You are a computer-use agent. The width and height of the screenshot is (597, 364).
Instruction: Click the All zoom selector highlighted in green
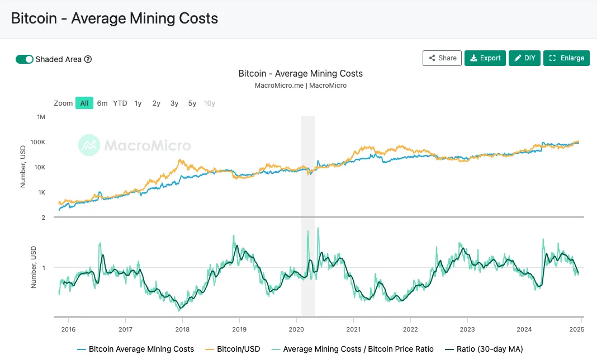[x=84, y=103]
